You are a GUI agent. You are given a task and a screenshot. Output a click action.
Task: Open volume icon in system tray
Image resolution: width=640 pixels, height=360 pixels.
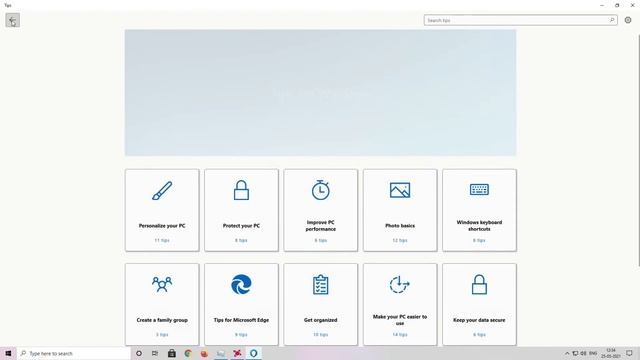coord(583,353)
